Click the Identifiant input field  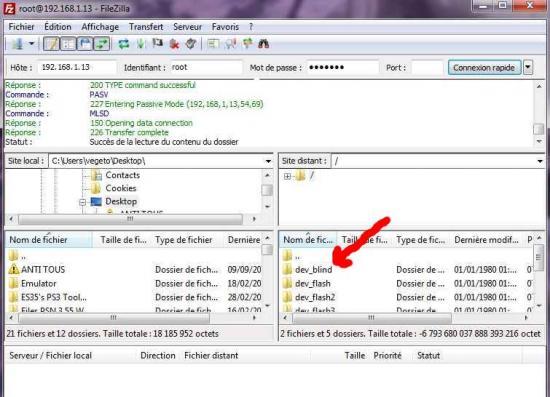pyautogui.click(x=206, y=67)
